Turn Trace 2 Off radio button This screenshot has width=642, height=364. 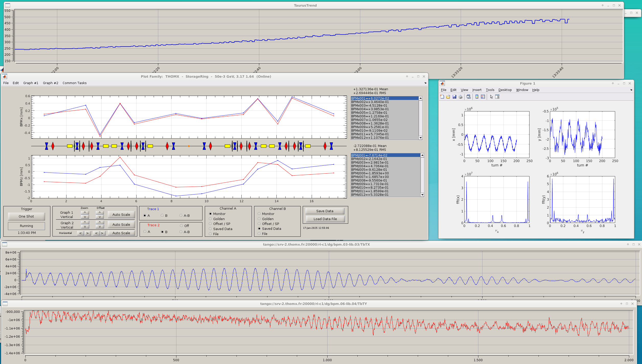(182, 226)
